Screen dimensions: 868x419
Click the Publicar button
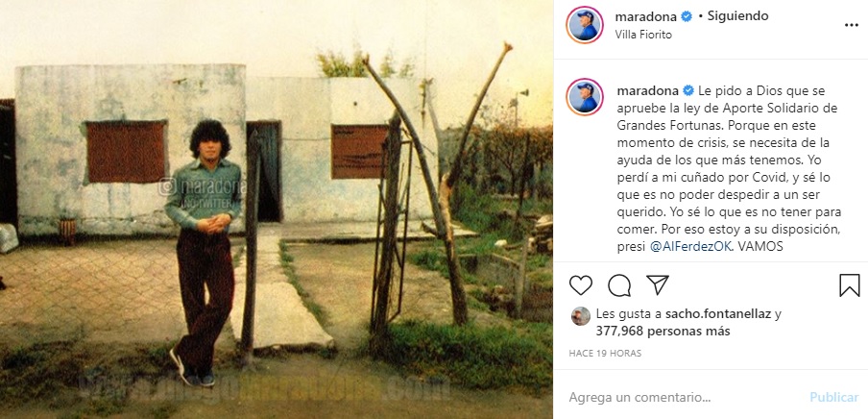[x=834, y=398]
